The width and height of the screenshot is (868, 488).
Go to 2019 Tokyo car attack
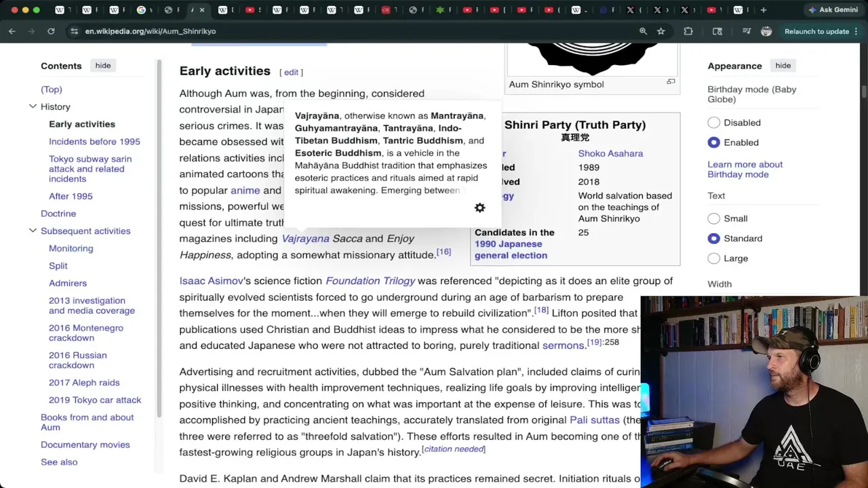click(x=95, y=400)
